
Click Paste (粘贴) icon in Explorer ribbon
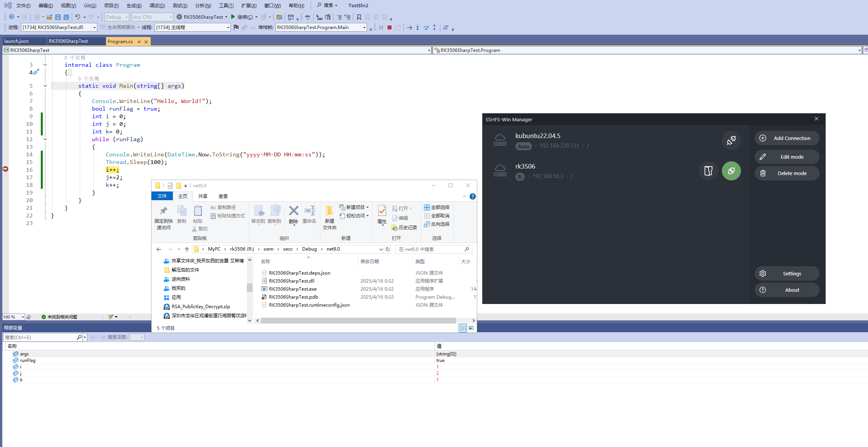198,215
